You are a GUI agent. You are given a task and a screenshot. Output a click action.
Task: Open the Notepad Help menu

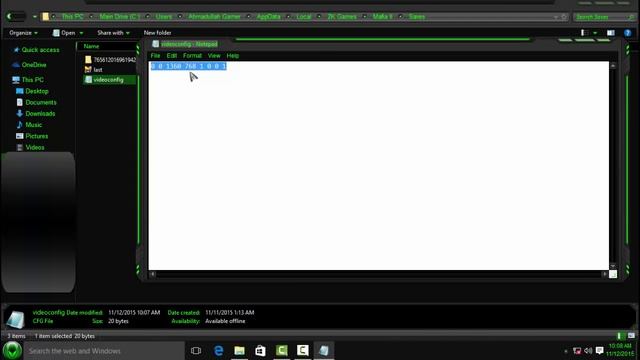click(232, 56)
